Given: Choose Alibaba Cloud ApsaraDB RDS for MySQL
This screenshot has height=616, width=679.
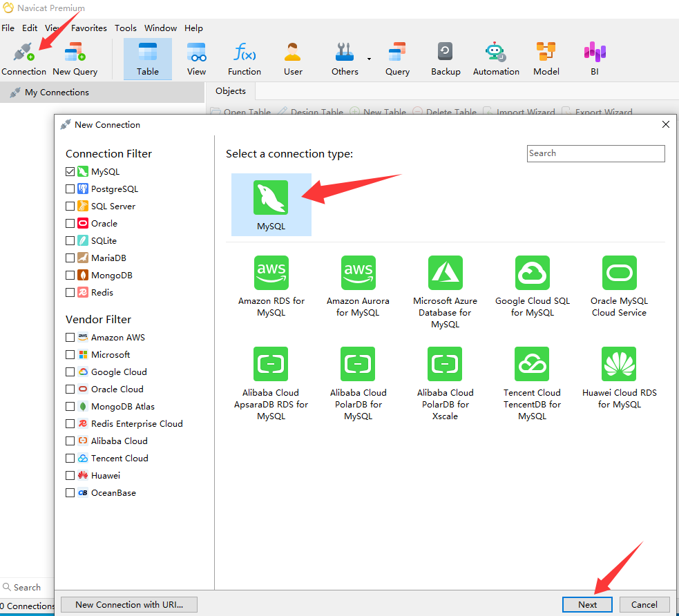Looking at the screenshot, I should point(271,384).
